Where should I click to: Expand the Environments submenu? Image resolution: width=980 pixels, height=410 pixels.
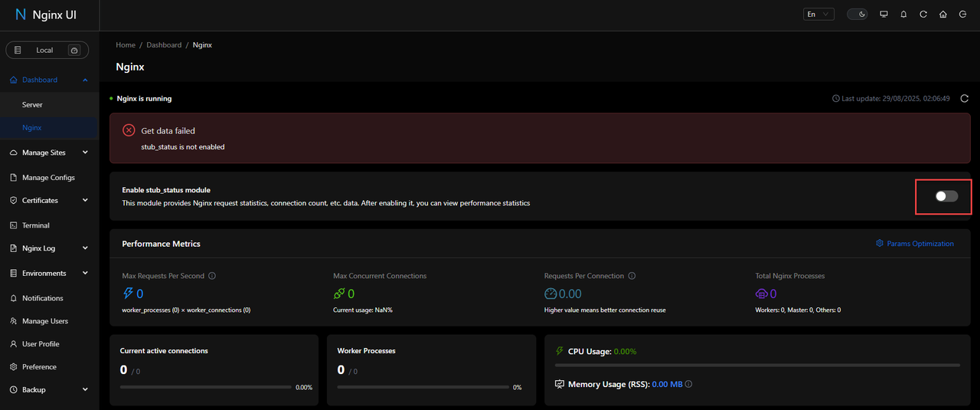click(x=85, y=274)
